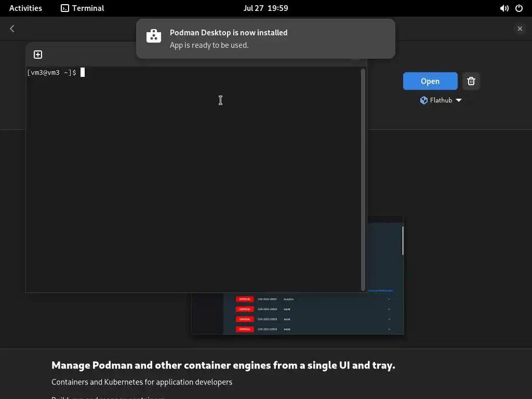Click the terminal prompt input area
The width and height of the screenshot is (532, 399).
tap(194, 179)
